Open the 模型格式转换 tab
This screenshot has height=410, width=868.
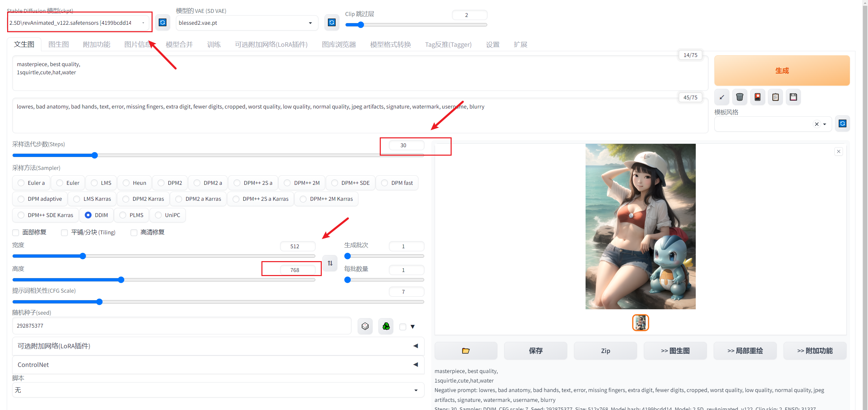click(391, 44)
